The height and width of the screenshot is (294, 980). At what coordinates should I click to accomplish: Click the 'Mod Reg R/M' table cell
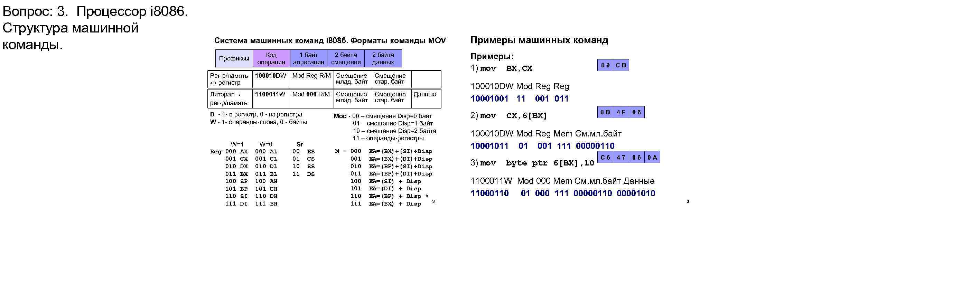(311, 79)
